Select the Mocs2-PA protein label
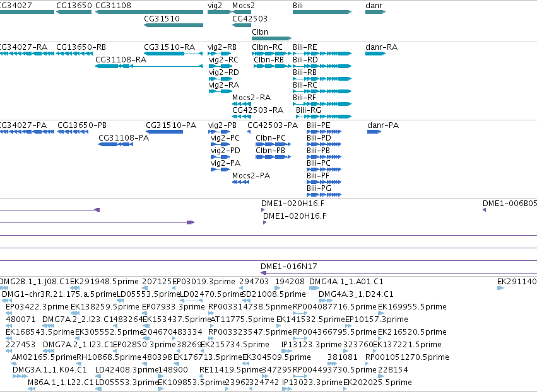Image resolution: width=537 pixels, height=392 pixels. point(251,176)
